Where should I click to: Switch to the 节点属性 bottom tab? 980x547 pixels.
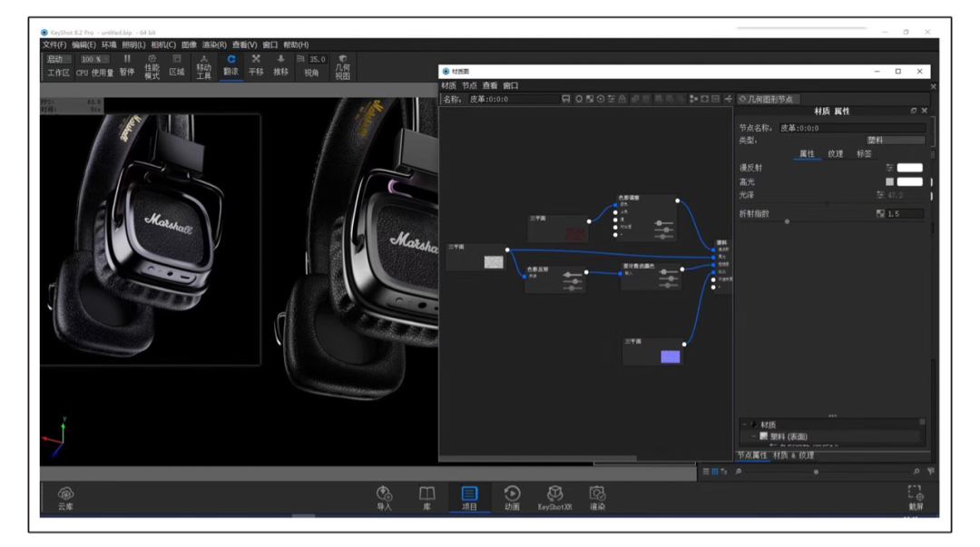752,455
